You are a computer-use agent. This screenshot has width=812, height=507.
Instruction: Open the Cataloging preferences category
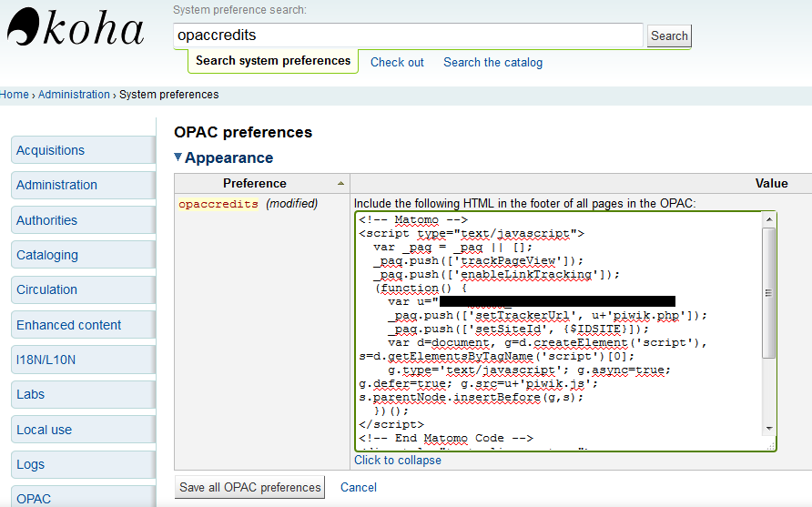(47, 255)
